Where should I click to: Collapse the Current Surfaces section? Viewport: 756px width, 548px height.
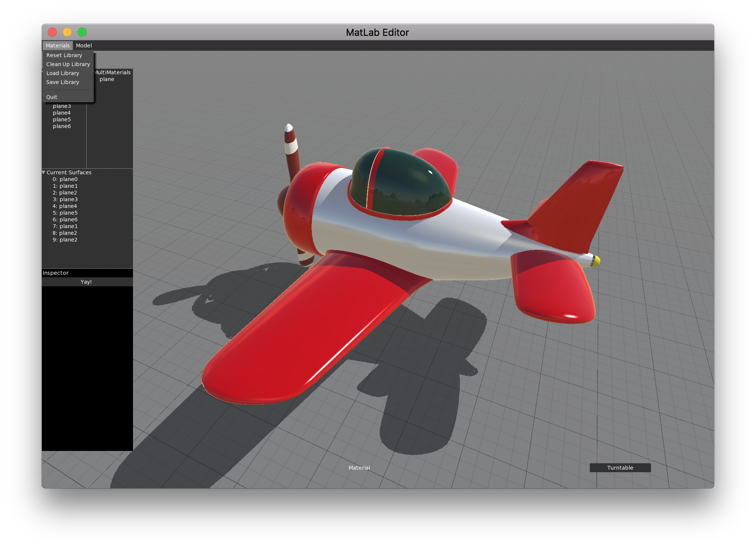tap(44, 172)
